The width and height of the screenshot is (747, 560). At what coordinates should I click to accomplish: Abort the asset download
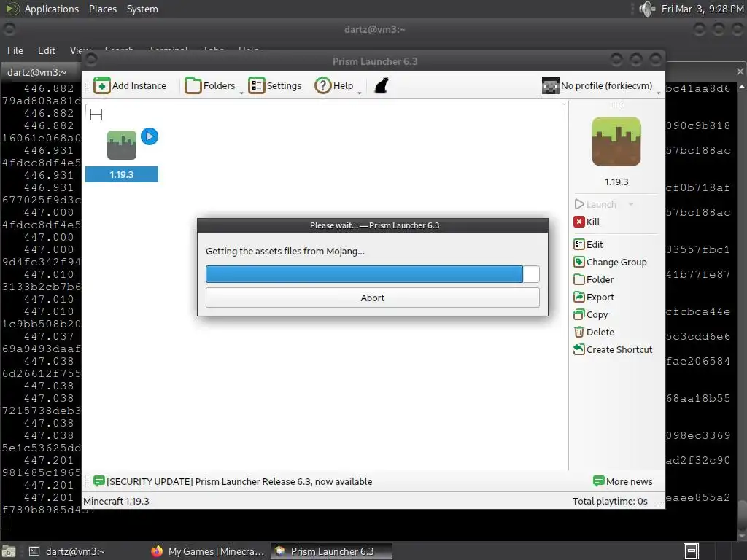[373, 297]
